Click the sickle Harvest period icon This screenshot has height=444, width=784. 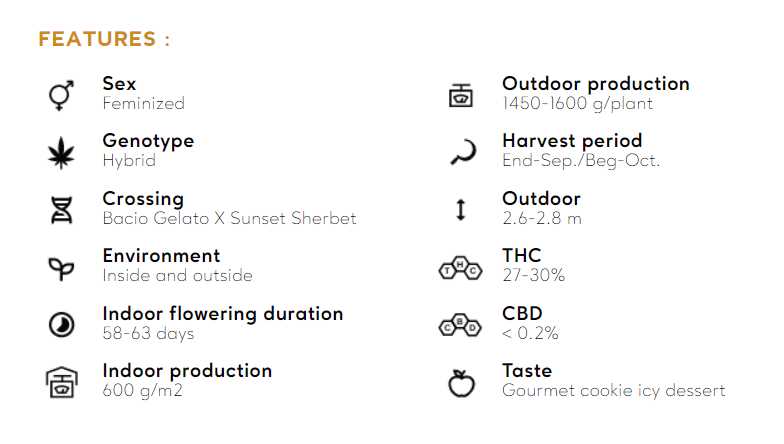pyautogui.click(x=460, y=152)
